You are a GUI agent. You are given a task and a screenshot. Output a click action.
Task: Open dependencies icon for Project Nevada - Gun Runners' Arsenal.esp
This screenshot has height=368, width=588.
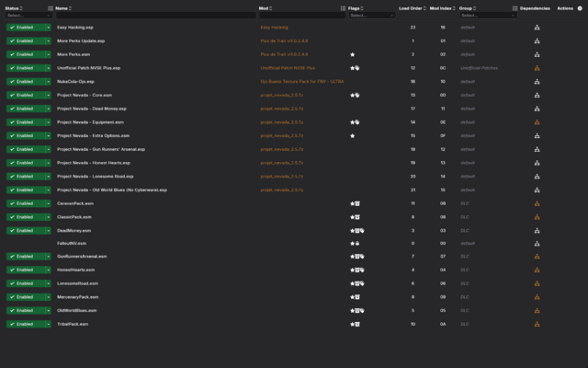(x=537, y=149)
